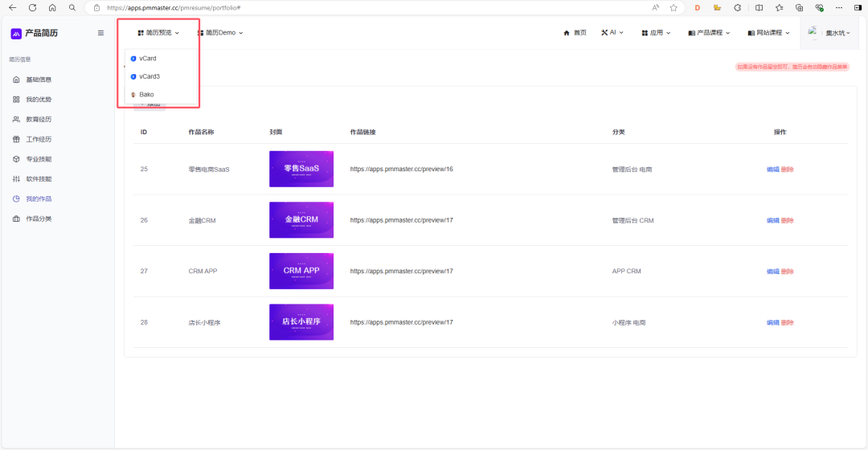Viewport: 868px width, 450px height.
Task: Click the briefcase icon beside 工作经历
Action: pyautogui.click(x=16, y=140)
